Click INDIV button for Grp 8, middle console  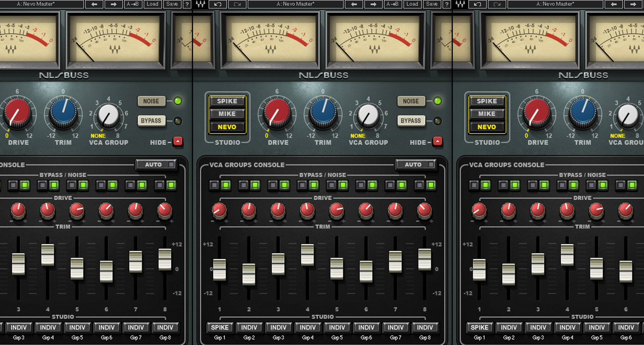[x=425, y=327]
